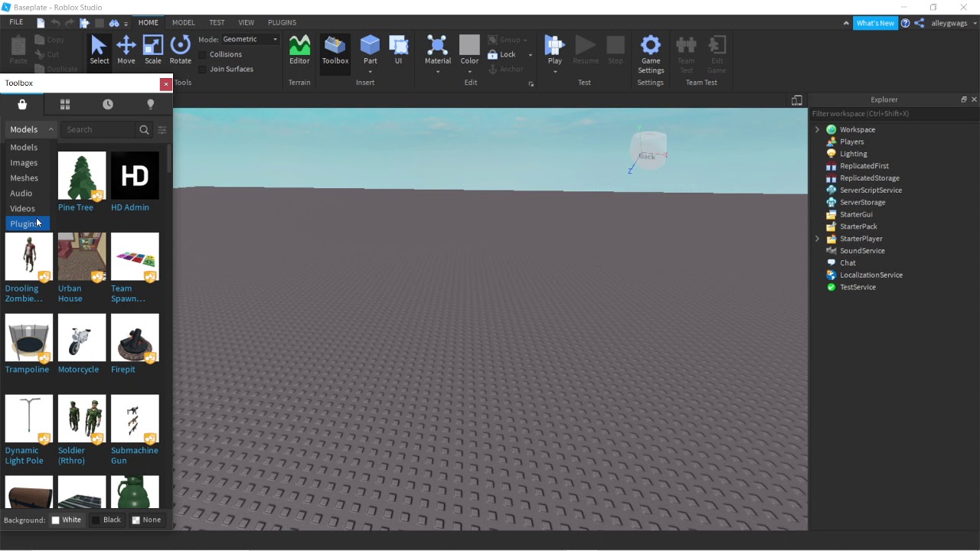The height and width of the screenshot is (551, 980).
Task: Select White background option
Action: pos(66,520)
